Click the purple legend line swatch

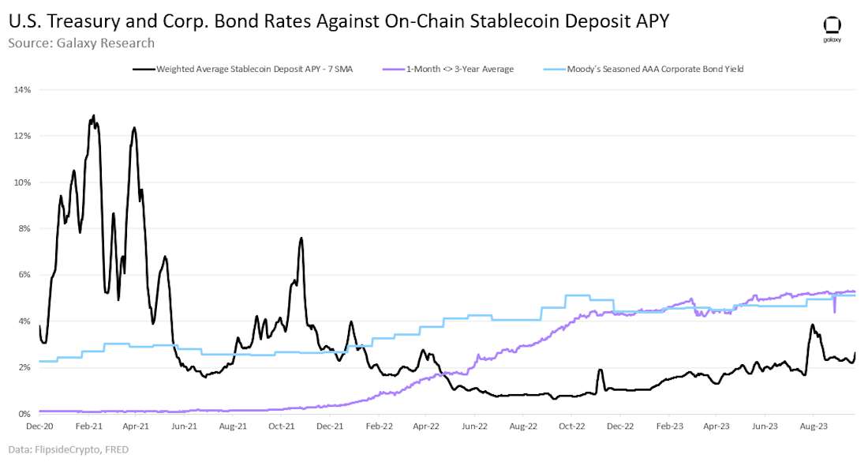[394, 70]
